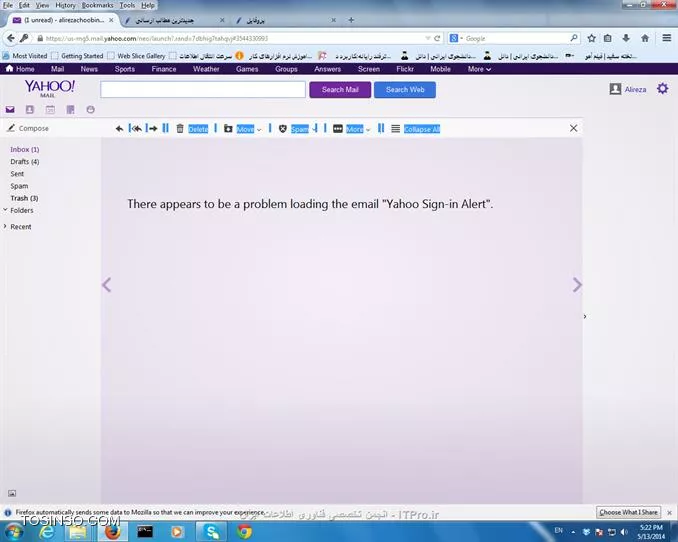Open the File menu
678x542 pixels.
[x=8, y=5]
